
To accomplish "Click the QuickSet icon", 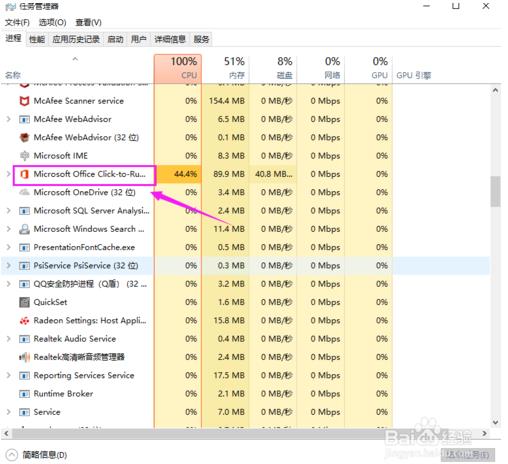I will 24,302.
